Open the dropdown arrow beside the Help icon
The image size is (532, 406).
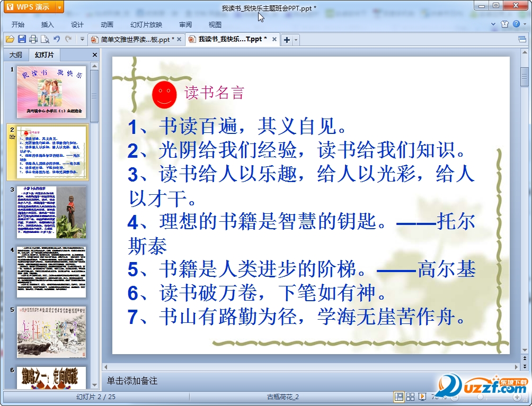(x=524, y=24)
